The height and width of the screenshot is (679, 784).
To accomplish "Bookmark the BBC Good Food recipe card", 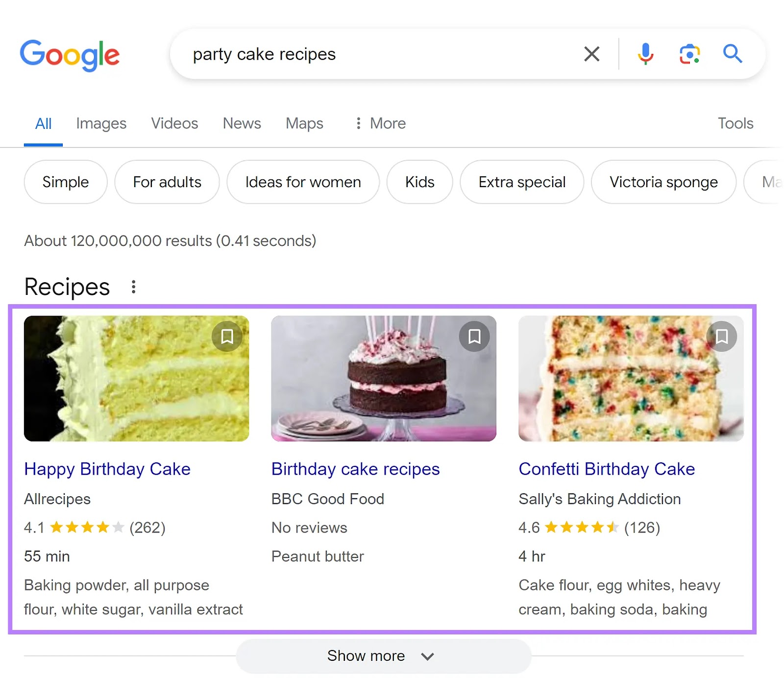I will (x=474, y=336).
